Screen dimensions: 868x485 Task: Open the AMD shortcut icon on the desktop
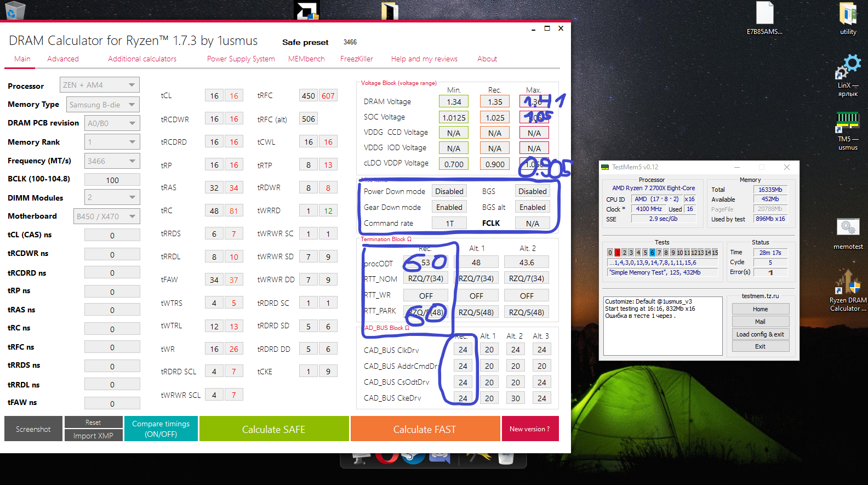[x=306, y=10]
